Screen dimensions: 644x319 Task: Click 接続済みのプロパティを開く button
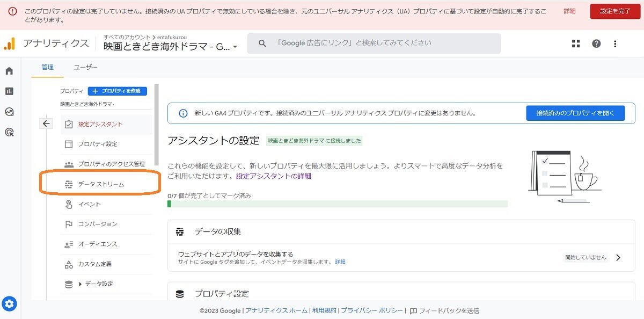(x=575, y=113)
